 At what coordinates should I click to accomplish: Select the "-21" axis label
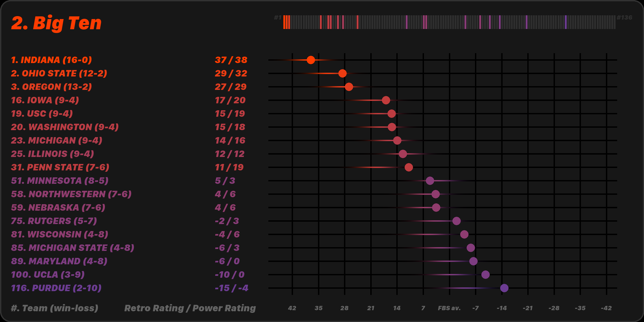tap(528, 308)
